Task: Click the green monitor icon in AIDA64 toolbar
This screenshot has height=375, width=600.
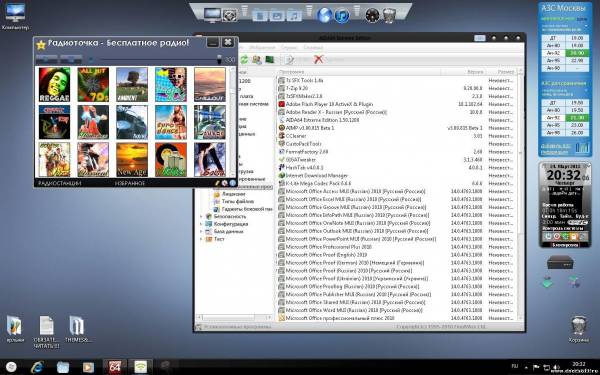Action: point(270,59)
